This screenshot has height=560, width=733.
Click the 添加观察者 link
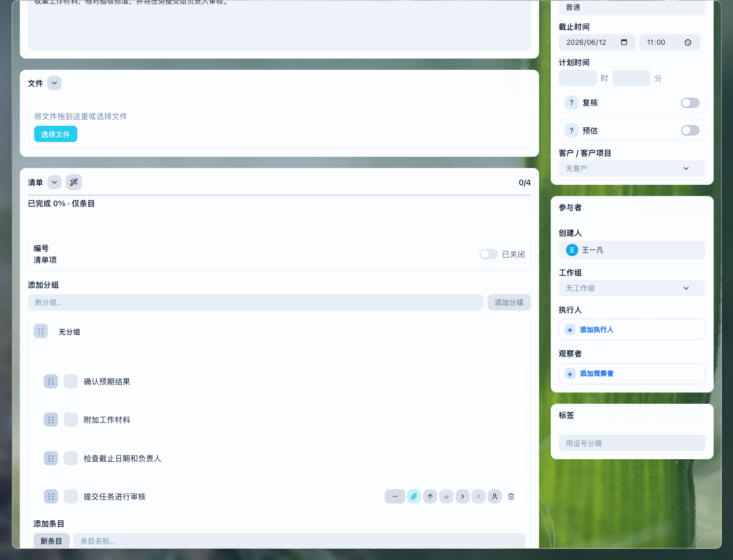[597, 374]
